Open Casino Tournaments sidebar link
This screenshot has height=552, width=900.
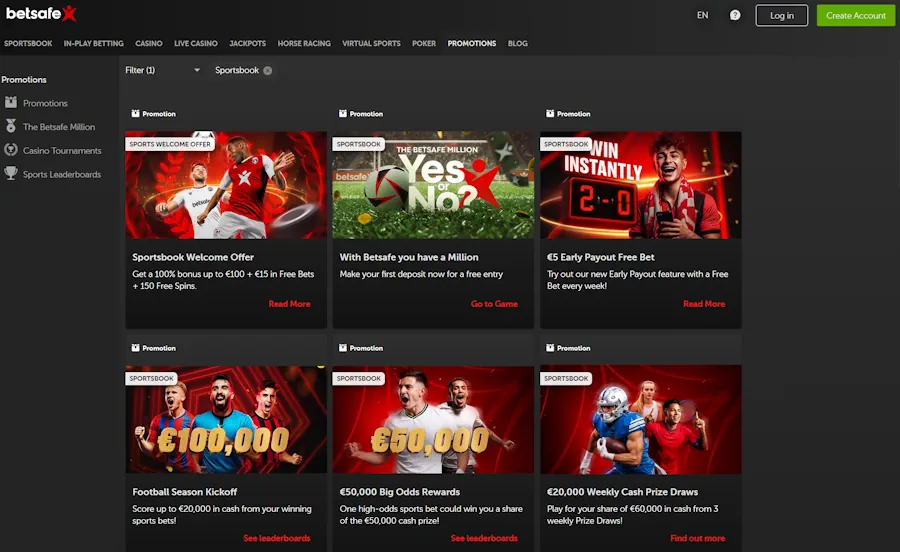[x=62, y=151]
